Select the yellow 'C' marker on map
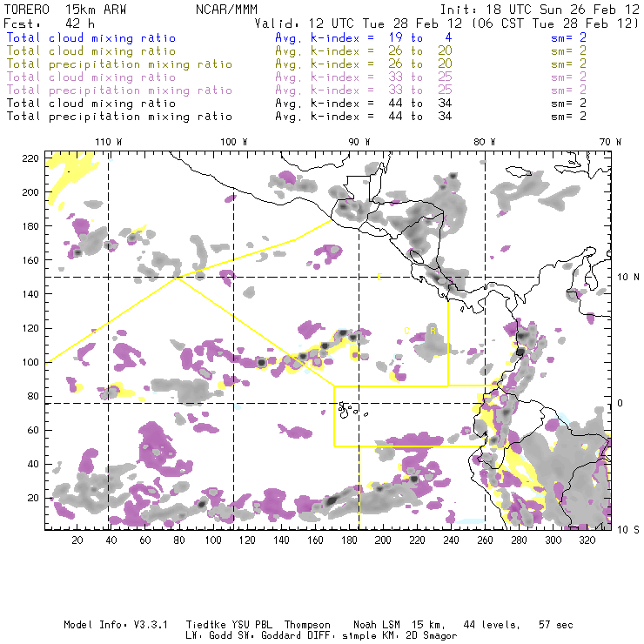The height and width of the screenshot is (644, 644). (x=406, y=331)
